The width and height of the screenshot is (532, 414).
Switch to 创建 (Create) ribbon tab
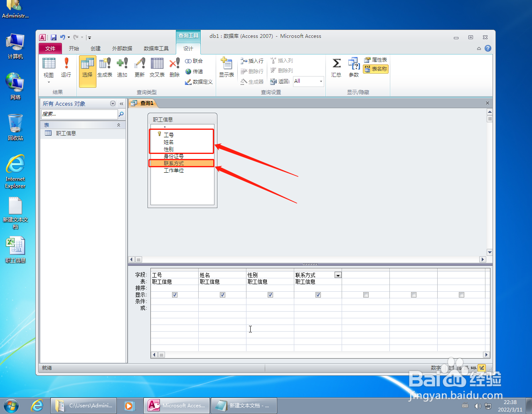tap(96, 48)
